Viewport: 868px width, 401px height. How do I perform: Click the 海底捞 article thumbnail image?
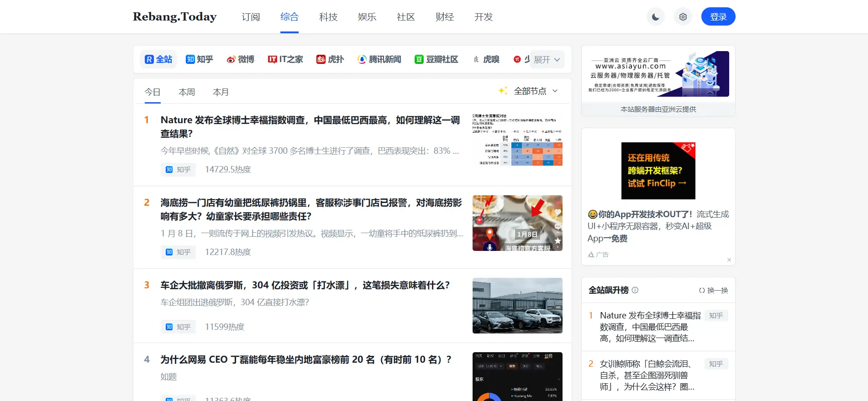pos(517,223)
